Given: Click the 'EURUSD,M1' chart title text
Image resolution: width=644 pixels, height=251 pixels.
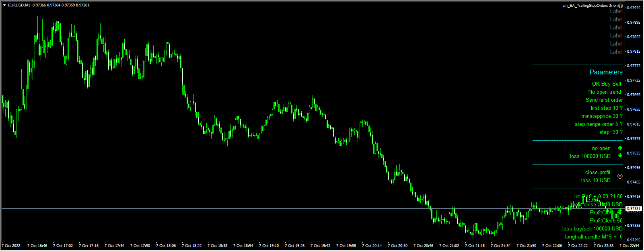Looking at the screenshot, I should [x=19, y=5].
